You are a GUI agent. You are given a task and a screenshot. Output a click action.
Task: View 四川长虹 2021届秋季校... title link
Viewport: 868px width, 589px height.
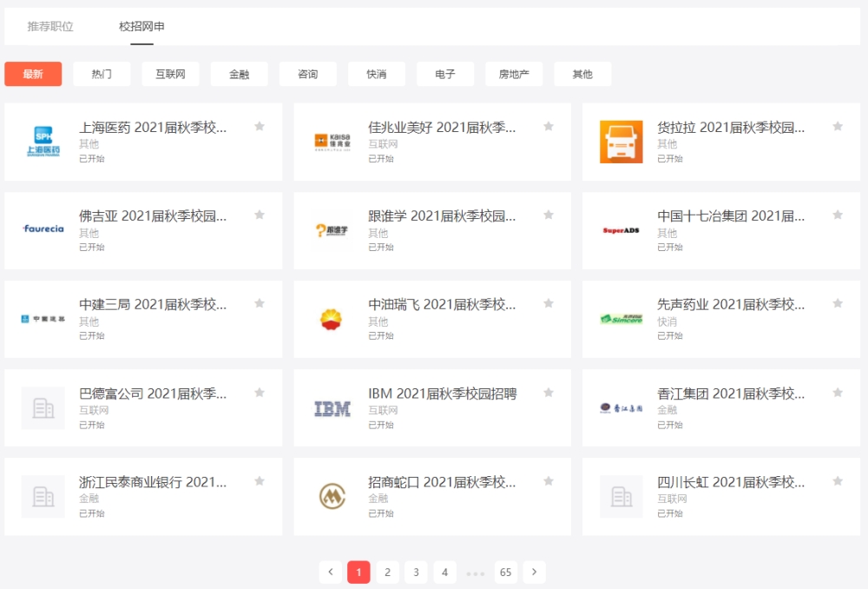click(731, 482)
